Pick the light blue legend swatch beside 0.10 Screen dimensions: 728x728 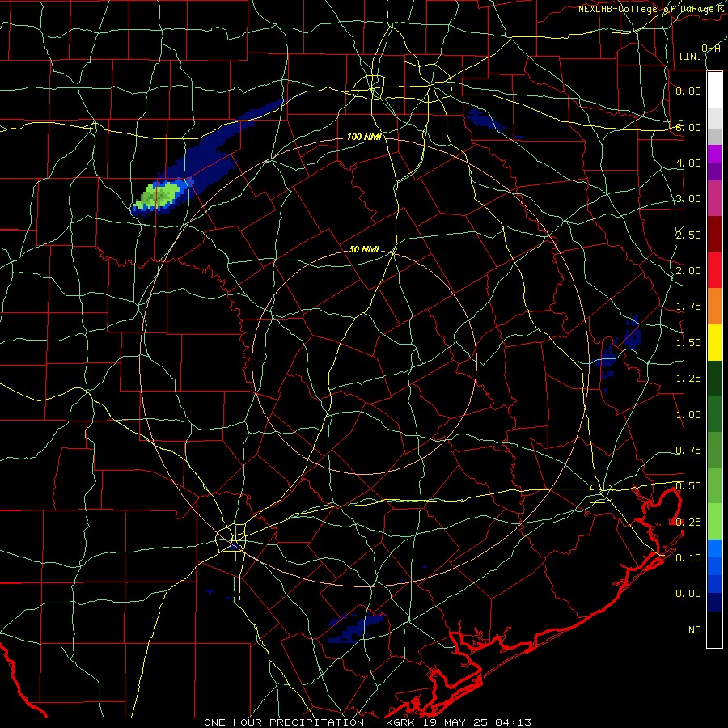tap(714, 548)
